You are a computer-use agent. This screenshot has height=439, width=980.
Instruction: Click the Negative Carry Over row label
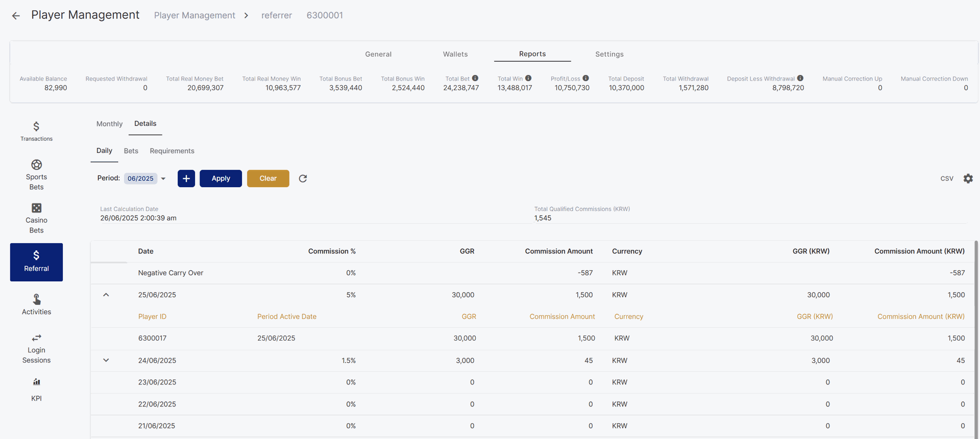click(x=170, y=273)
